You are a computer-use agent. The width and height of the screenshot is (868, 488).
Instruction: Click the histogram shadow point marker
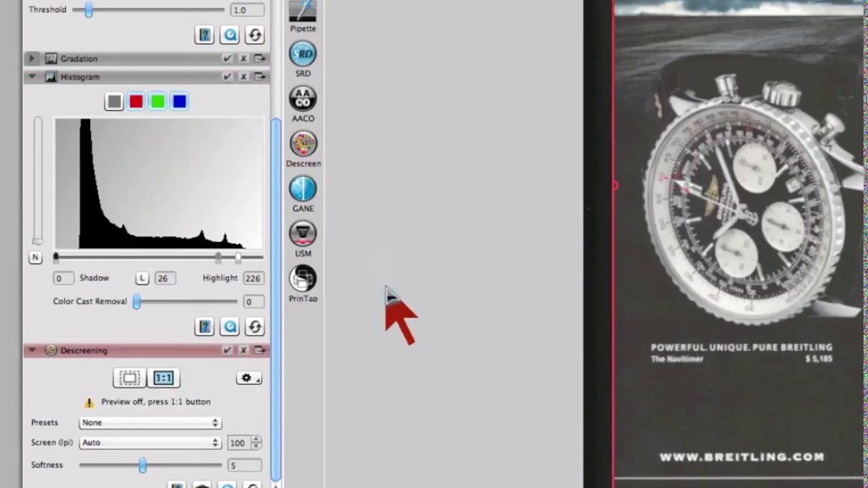click(56, 258)
